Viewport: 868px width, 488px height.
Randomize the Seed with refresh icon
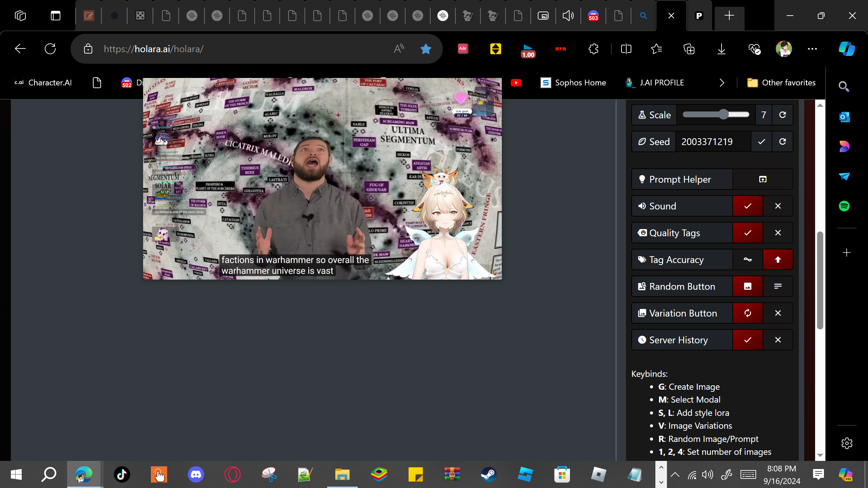782,142
